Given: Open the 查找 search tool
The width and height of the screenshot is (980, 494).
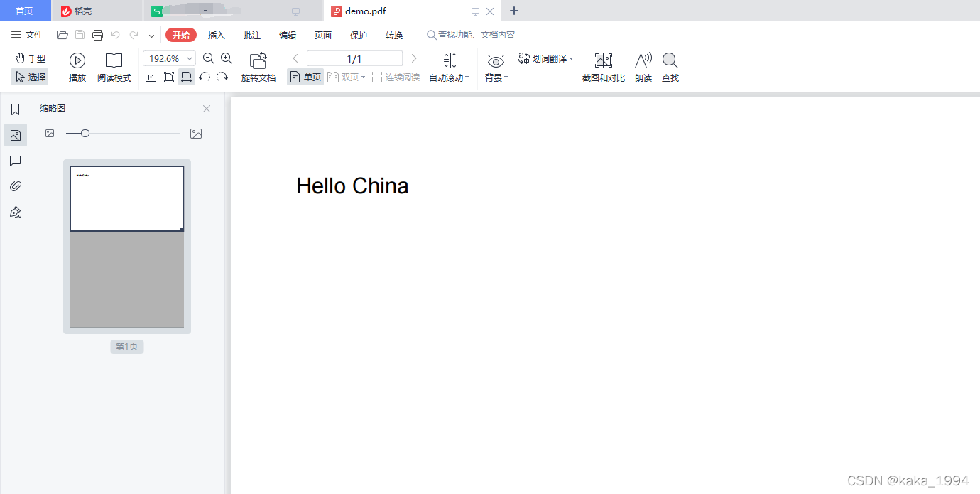Looking at the screenshot, I should point(670,68).
